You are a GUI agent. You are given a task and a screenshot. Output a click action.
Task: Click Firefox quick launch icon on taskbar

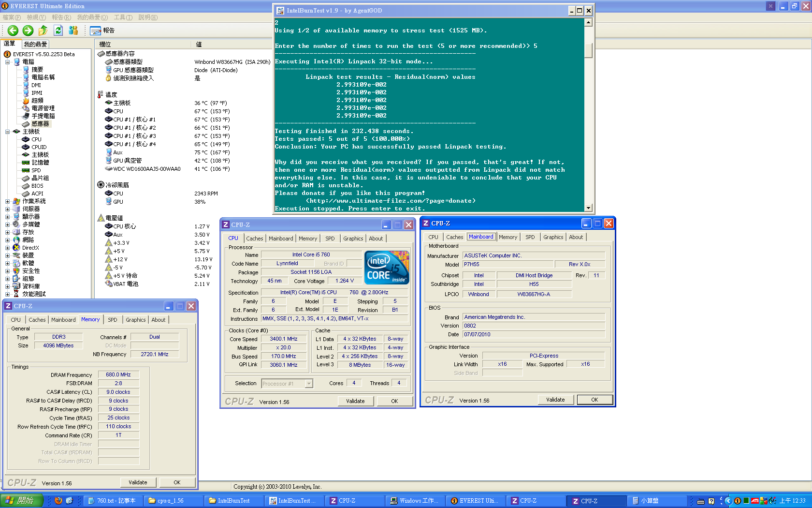[58, 501]
